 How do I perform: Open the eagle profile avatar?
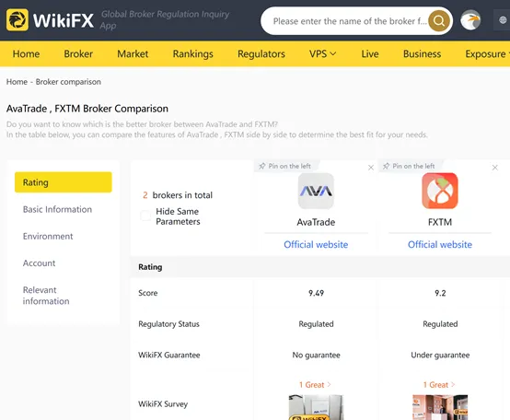point(470,20)
